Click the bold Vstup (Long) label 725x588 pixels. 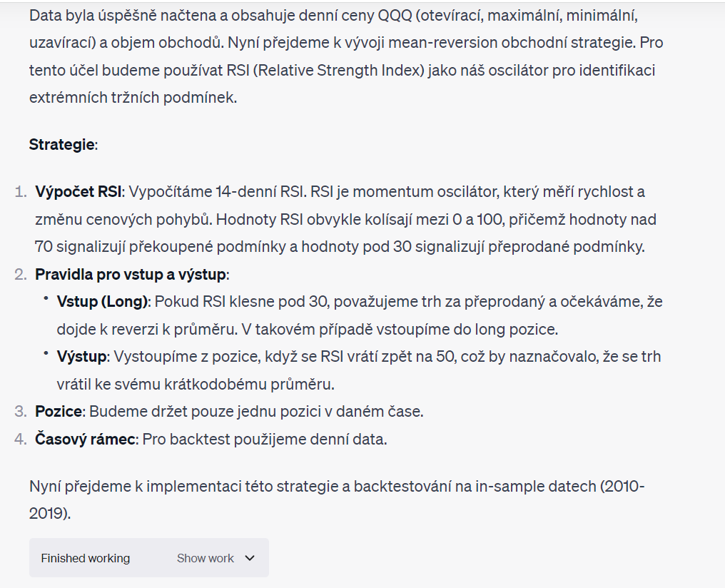[103, 302]
